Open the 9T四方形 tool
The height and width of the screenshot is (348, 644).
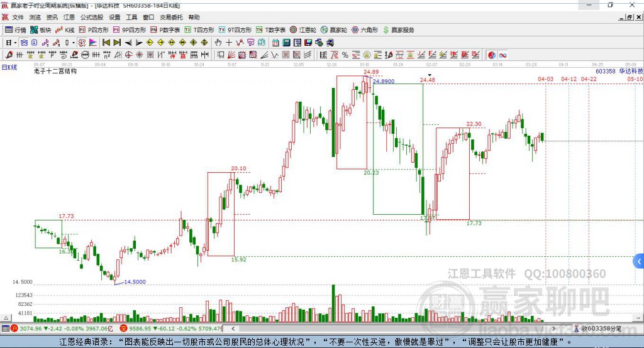[x=235, y=30]
